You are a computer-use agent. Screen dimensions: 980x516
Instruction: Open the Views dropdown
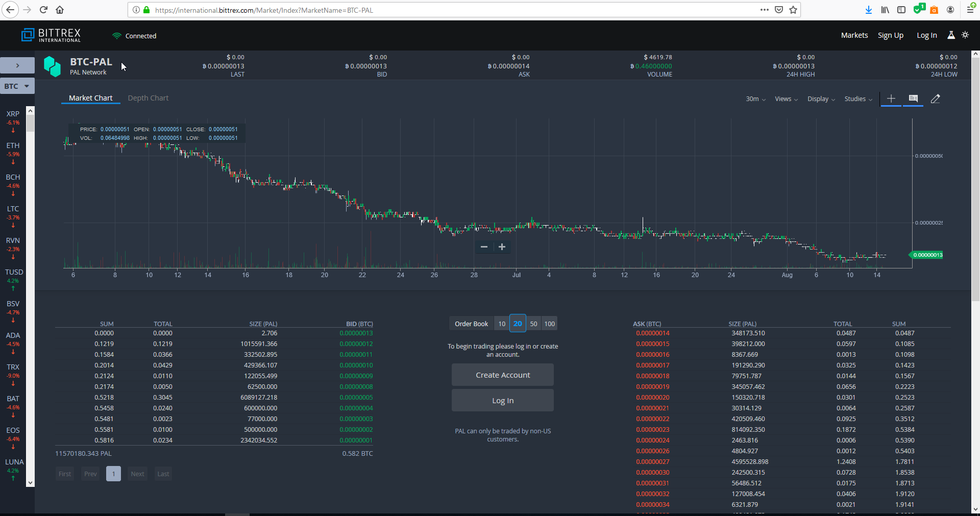(x=786, y=99)
